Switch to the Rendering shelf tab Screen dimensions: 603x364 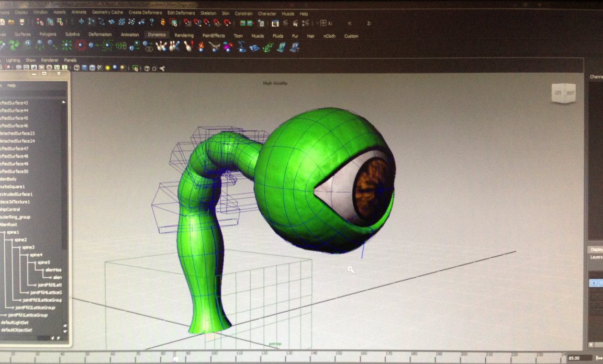point(184,36)
